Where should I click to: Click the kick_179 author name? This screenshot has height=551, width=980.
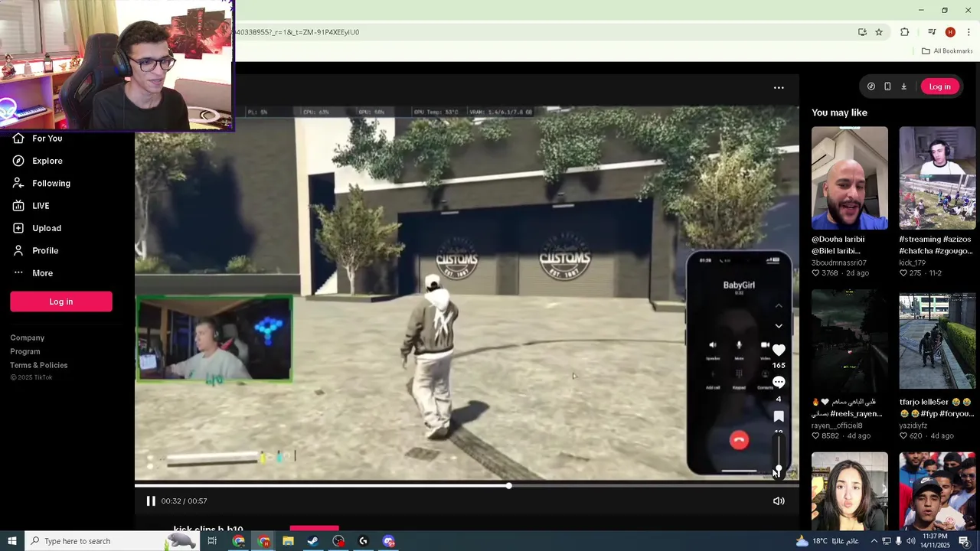click(x=913, y=262)
